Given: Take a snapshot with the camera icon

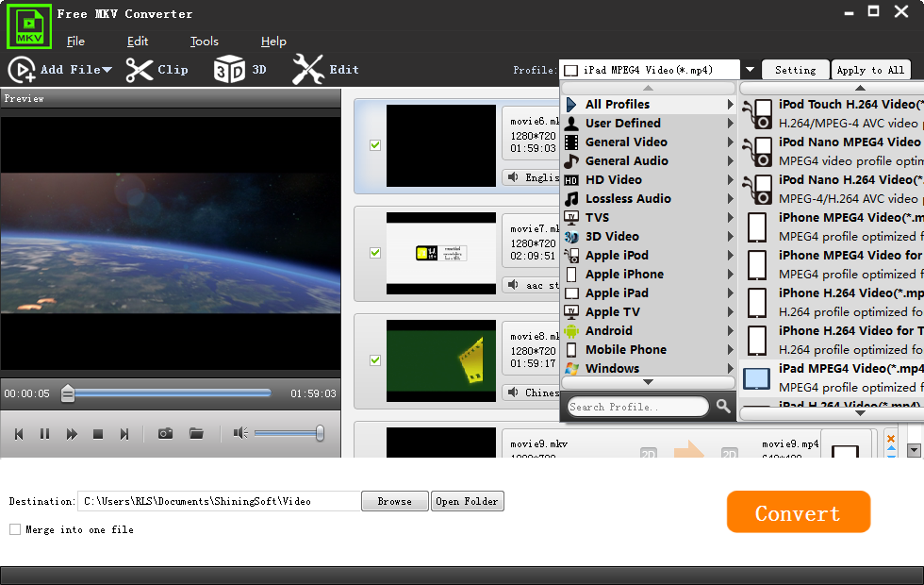Looking at the screenshot, I should pos(166,433).
